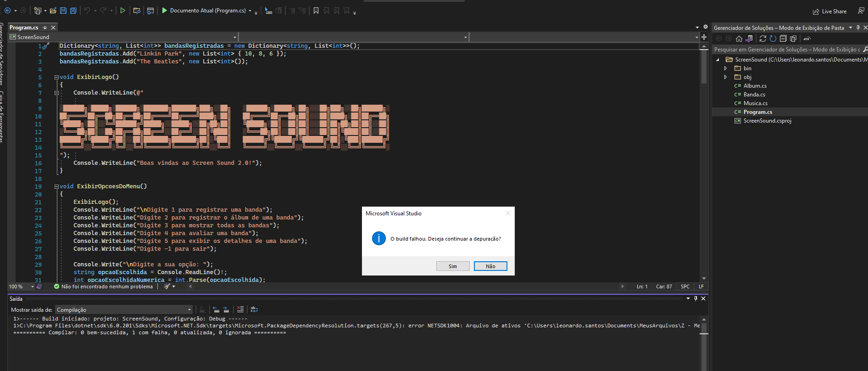
Task: Click the feedback person icon near Live Share
Action: point(861,11)
